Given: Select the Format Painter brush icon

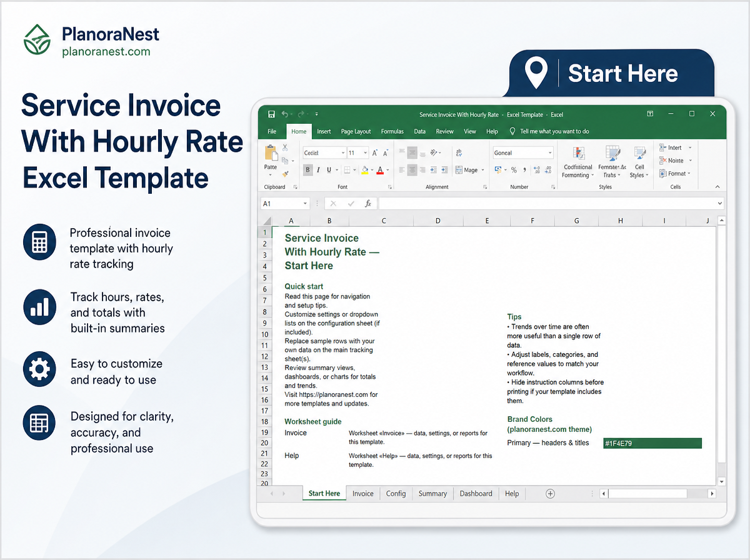Looking at the screenshot, I should point(285,174).
